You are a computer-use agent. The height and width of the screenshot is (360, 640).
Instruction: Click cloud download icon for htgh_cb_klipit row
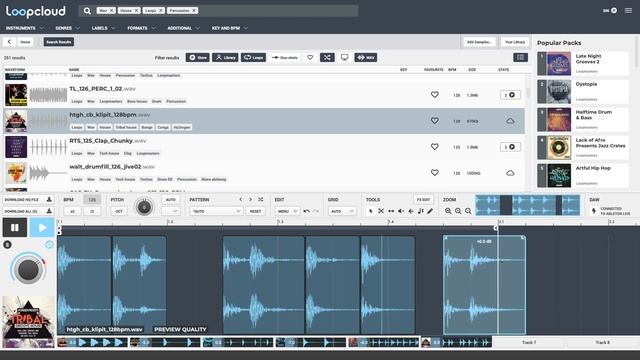tap(510, 121)
